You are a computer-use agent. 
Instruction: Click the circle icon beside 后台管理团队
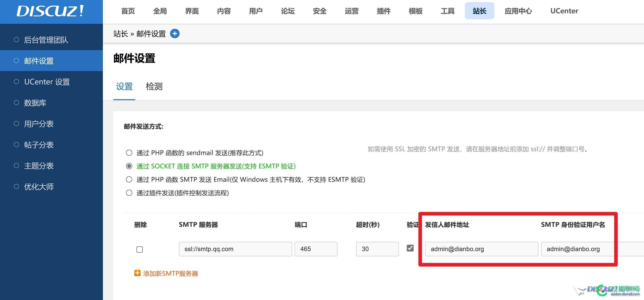(16, 40)
